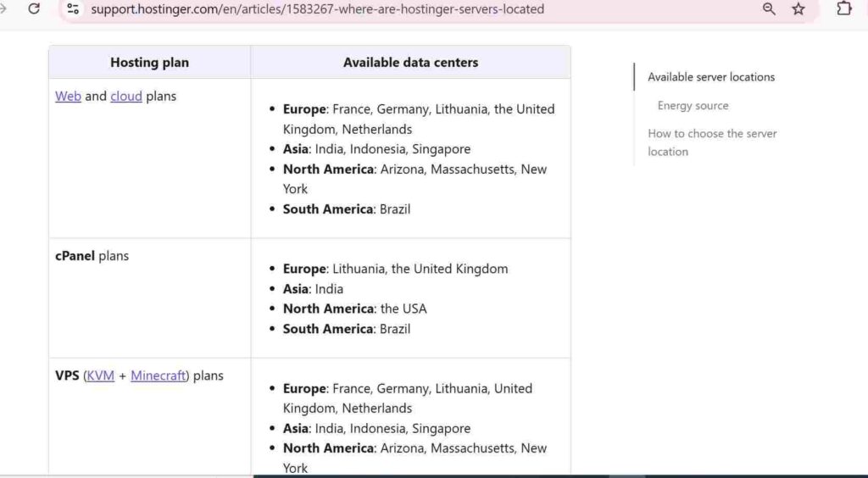
Task: Reload the page with the refresh icon
Action: [34, 8]
